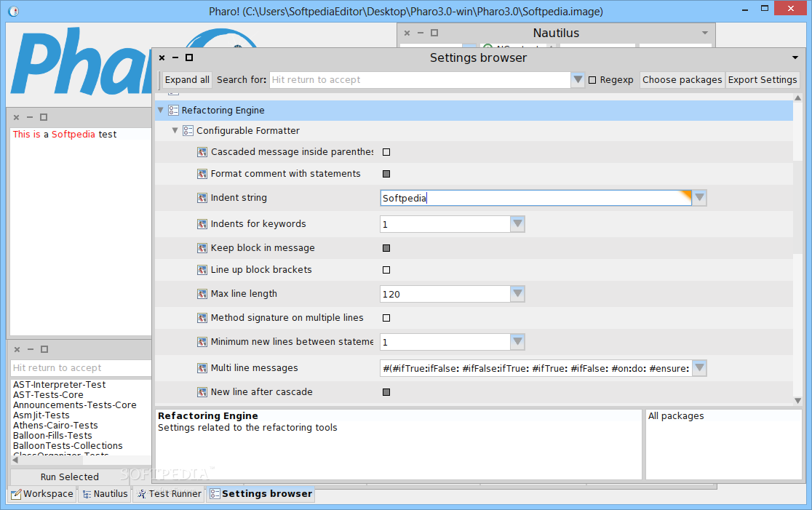Click the settings list scroll down arrow
The image size is (812, 510).
797,400
